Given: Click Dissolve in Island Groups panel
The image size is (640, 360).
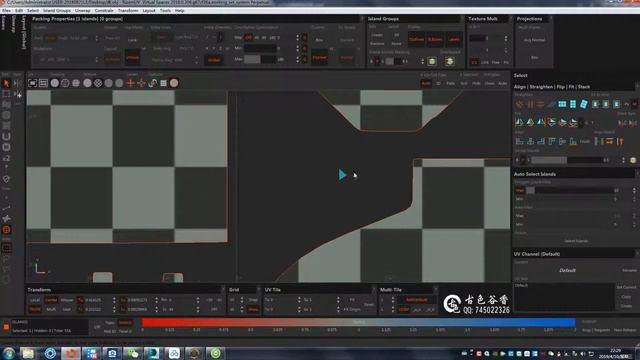Looking at the screenshot, I should [x=377, y=43].
